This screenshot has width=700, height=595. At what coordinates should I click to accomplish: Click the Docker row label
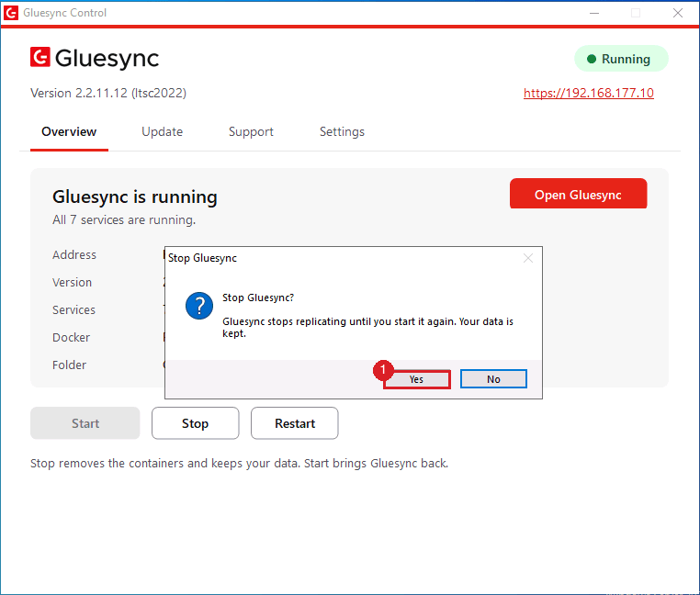click(x=71, y=338)
